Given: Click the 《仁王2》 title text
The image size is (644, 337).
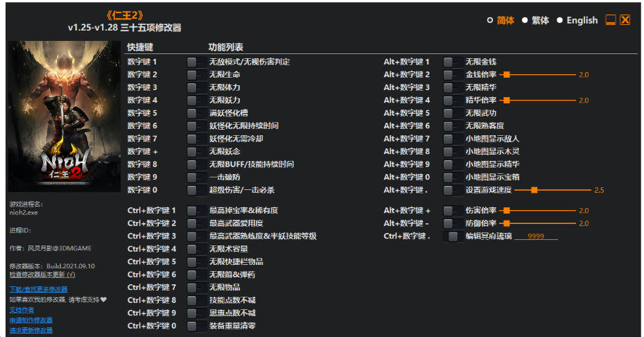Looking at the screenshot, I should pyautogui.click(x=125, y=16).
